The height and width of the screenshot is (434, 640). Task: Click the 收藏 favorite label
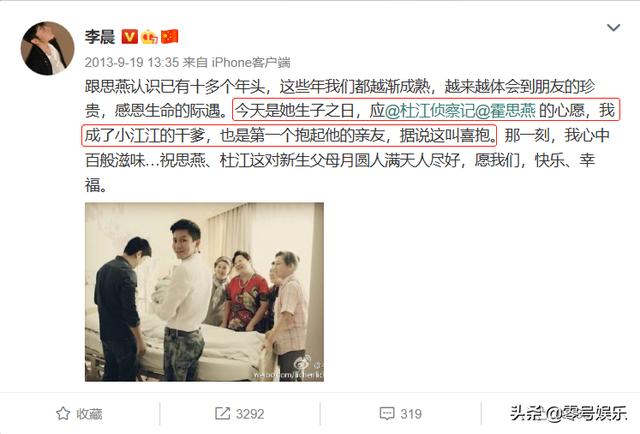click(89, 414)
